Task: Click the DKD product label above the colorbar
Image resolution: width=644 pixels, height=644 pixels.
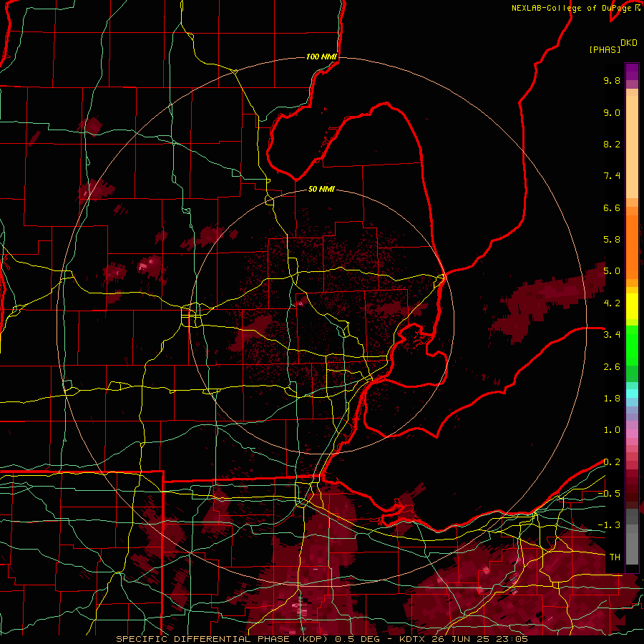Action: click(628, 43)
